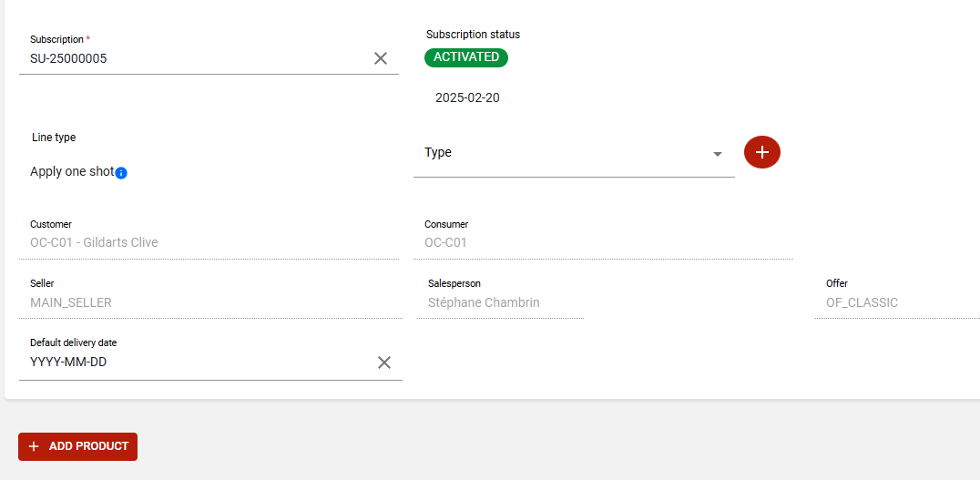980x480 pixels.
Task: Click the required Subscription label
Action: pos(59,40)
